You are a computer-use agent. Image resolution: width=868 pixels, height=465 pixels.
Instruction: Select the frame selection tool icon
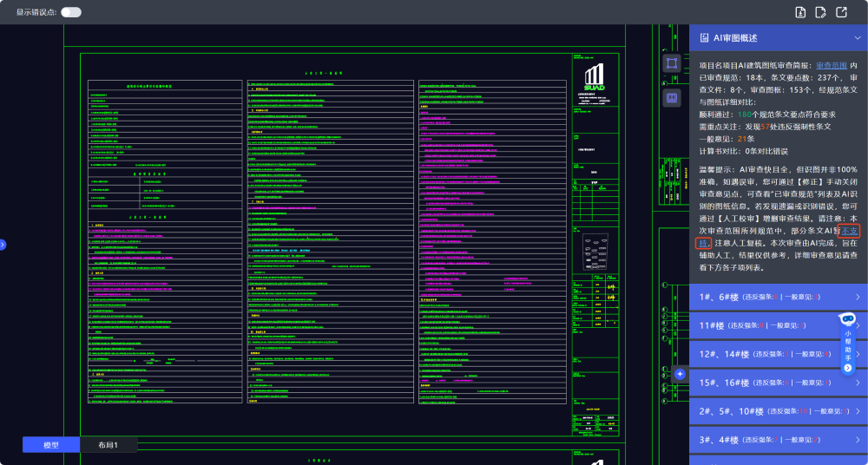671,63
